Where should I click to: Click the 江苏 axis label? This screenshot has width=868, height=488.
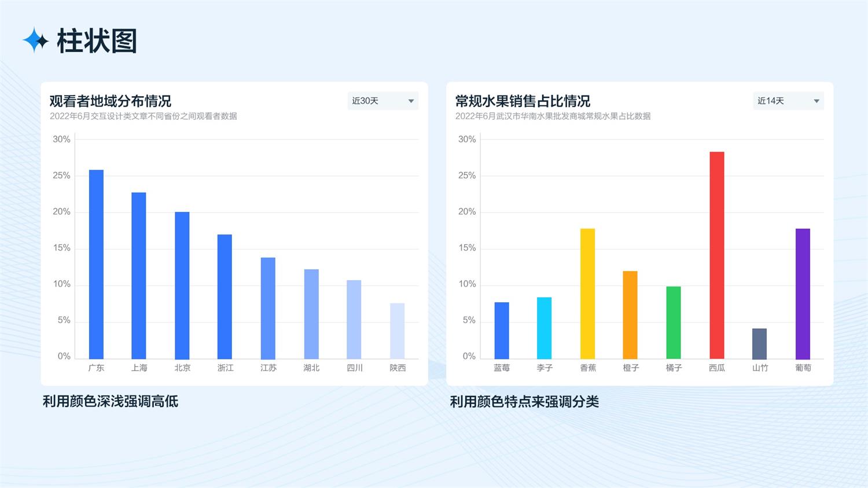268,368
